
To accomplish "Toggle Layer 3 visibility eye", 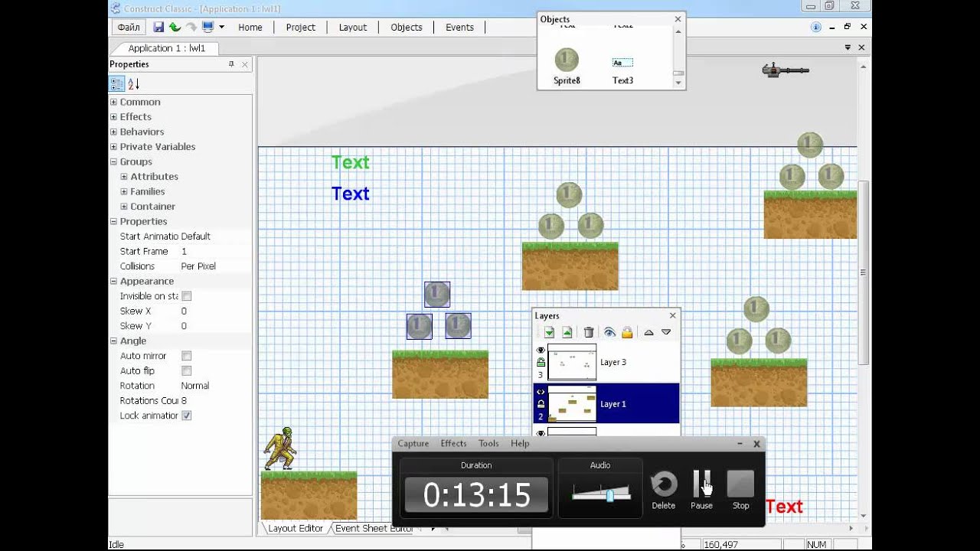I will (x=541, y=350).
